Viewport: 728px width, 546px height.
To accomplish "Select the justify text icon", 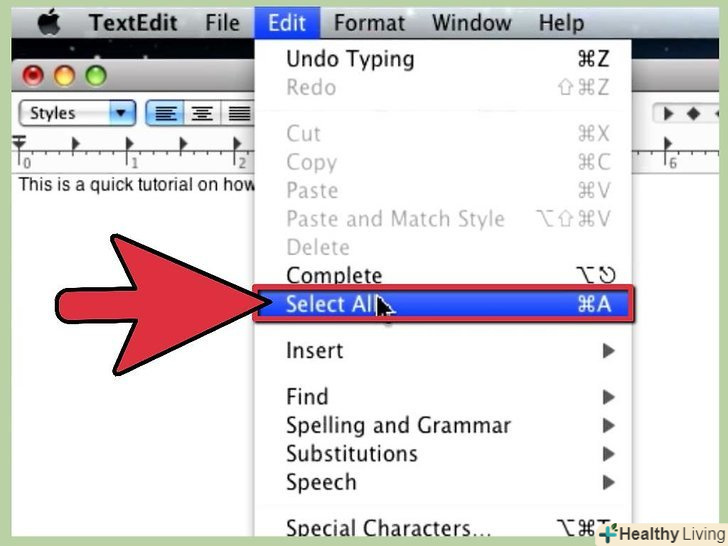I will pyautogui.click(x=239, y=113).
